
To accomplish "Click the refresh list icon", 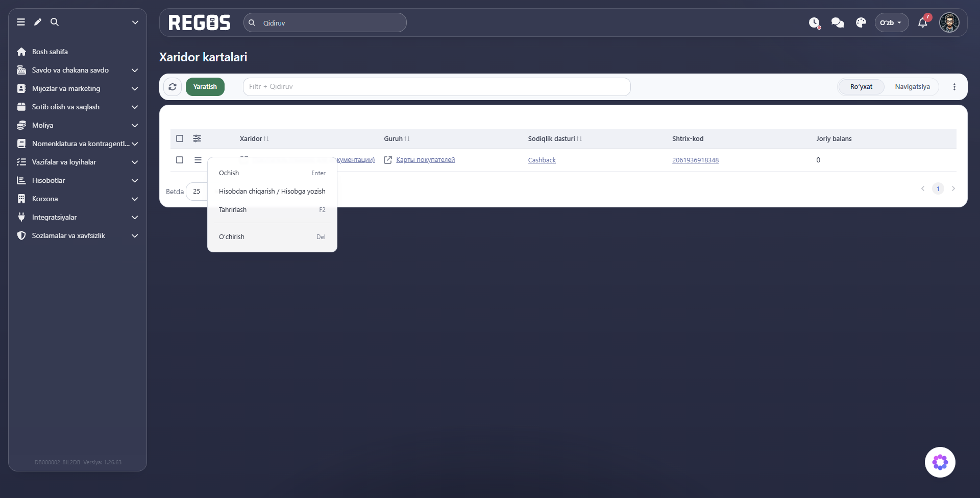I will pos(173,87).
